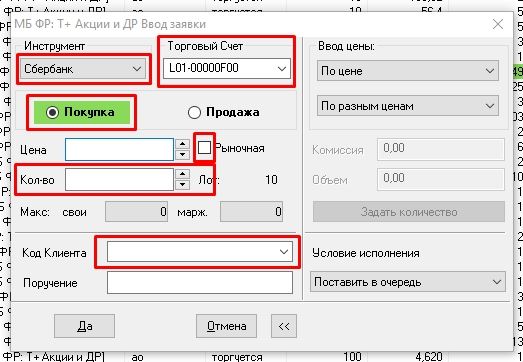Confirm the order with the Да button
The width and height of the screenshot is (523, 362).
pyautogui.click(x=84, y=326)
